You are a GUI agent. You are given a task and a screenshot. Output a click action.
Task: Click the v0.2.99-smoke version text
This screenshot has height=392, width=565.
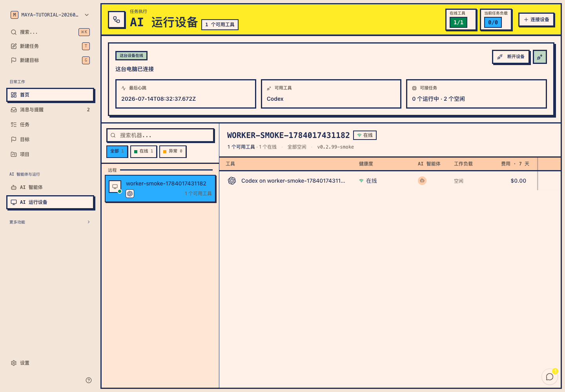(x=335, y=147)
